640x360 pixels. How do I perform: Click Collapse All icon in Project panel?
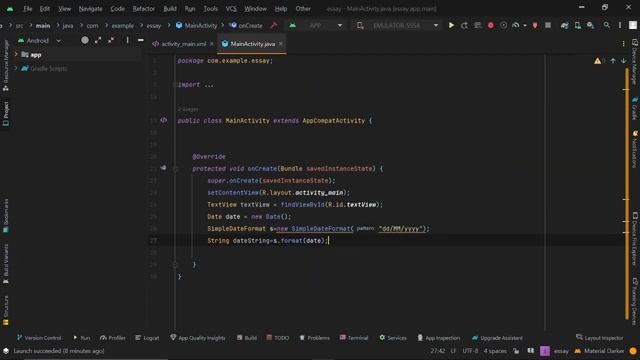tap(111, 40)
